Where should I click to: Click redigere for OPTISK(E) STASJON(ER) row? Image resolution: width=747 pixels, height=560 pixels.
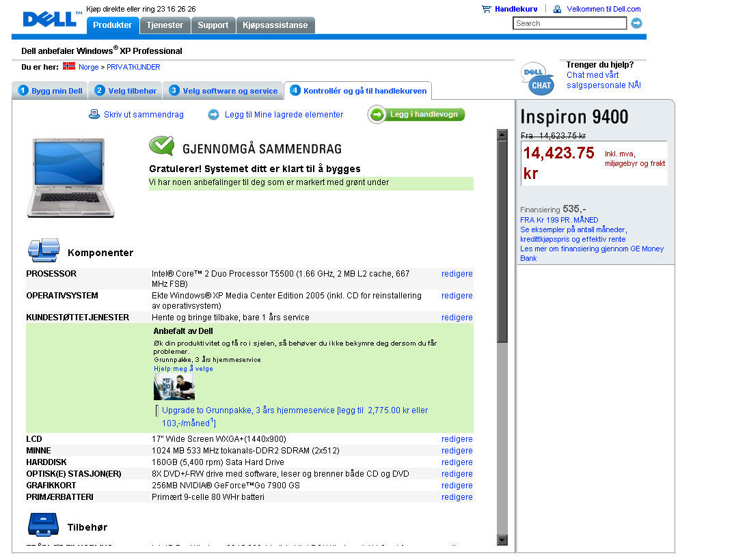click(457, 474)
